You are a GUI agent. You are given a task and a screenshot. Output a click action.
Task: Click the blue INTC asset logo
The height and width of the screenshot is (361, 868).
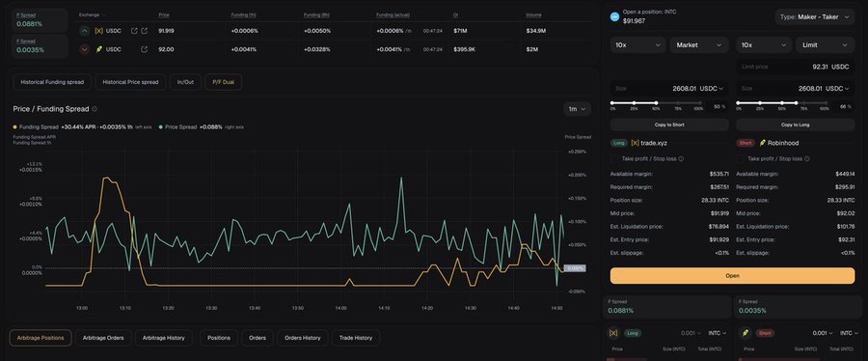(x=614, y=16)
